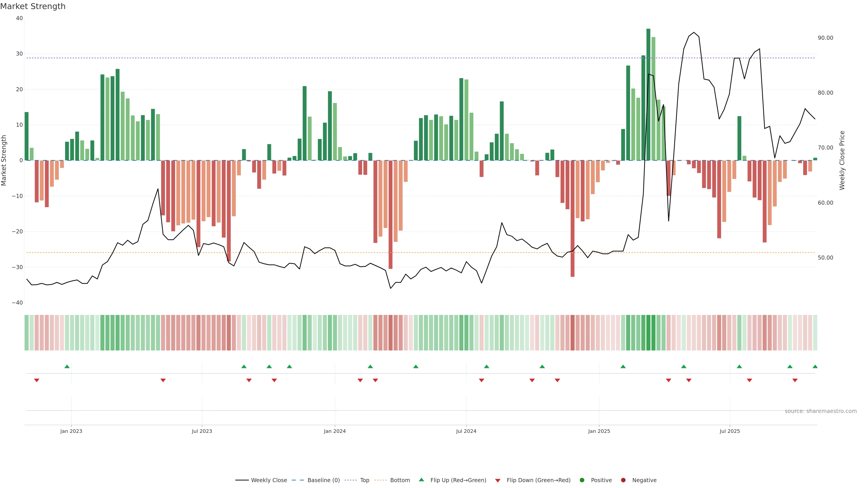Click the Market Strength chart title
Screen dimensions: 868x488
(x=33, y=6)
